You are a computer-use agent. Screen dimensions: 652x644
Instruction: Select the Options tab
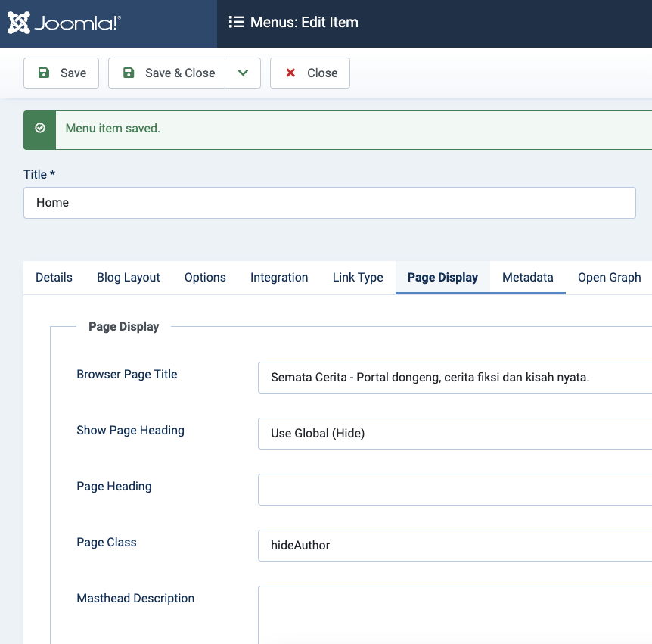[x=205, y=278]
